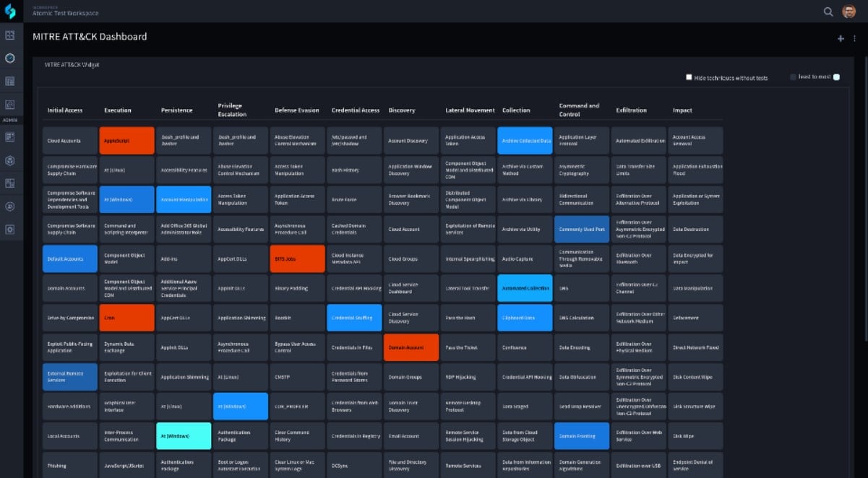Select the Atomic Test Workspace name
Viewport: 868px width, 478px height.
(x=66, y=13)
